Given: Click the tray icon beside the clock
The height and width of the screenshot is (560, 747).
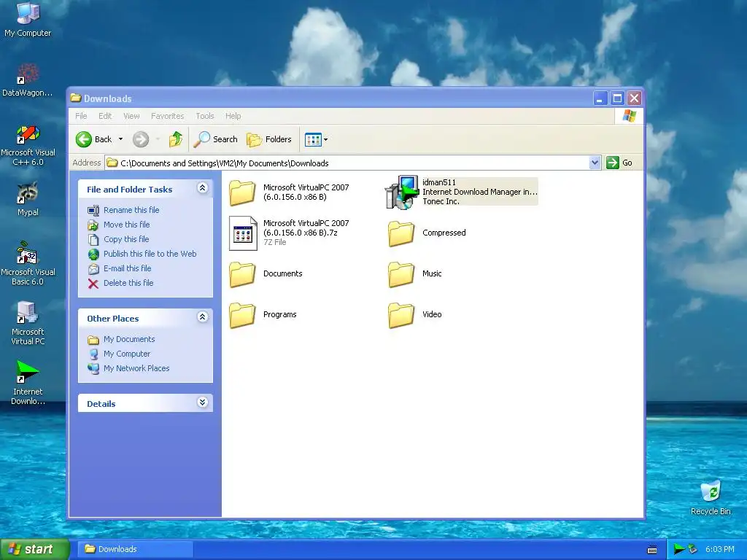Looking at the screenshot, I should [693, 549].
